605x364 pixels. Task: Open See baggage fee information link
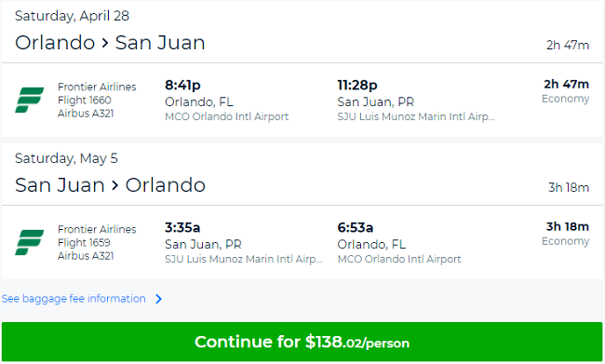click(x=74, y=299)
